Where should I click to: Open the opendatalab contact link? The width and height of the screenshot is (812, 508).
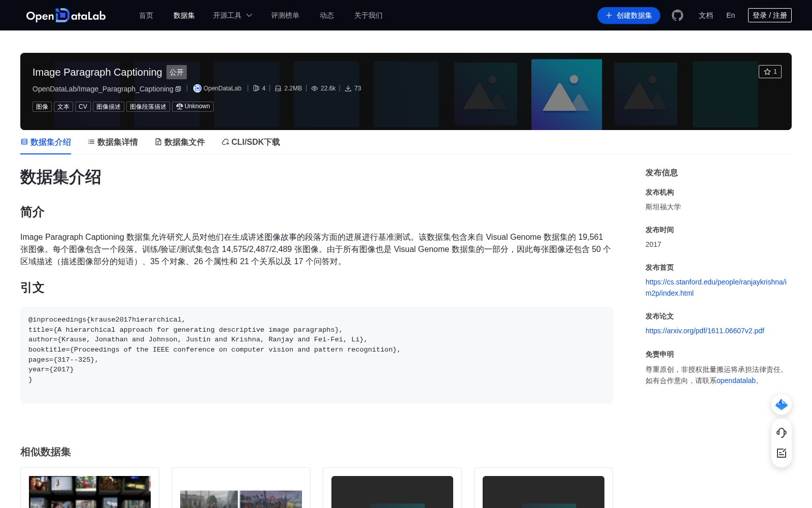736,380
